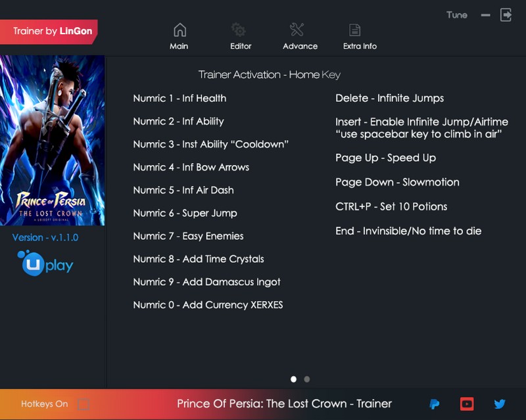Screen dimensions: 526x420
Task: Click the spacebar key climb hint text
Action: point(419,134)
